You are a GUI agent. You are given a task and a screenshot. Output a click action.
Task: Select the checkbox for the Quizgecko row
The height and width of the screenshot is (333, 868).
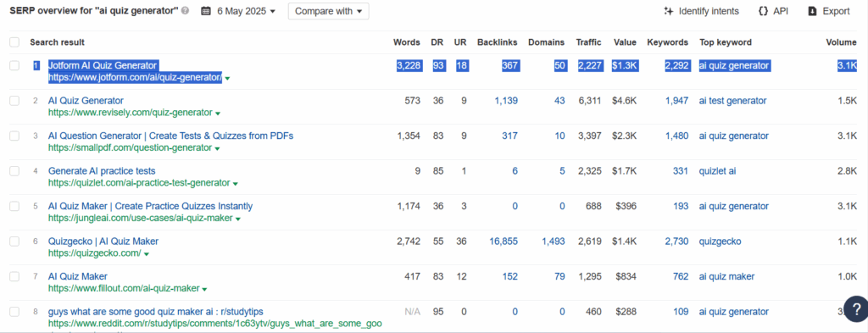point(14,241)
